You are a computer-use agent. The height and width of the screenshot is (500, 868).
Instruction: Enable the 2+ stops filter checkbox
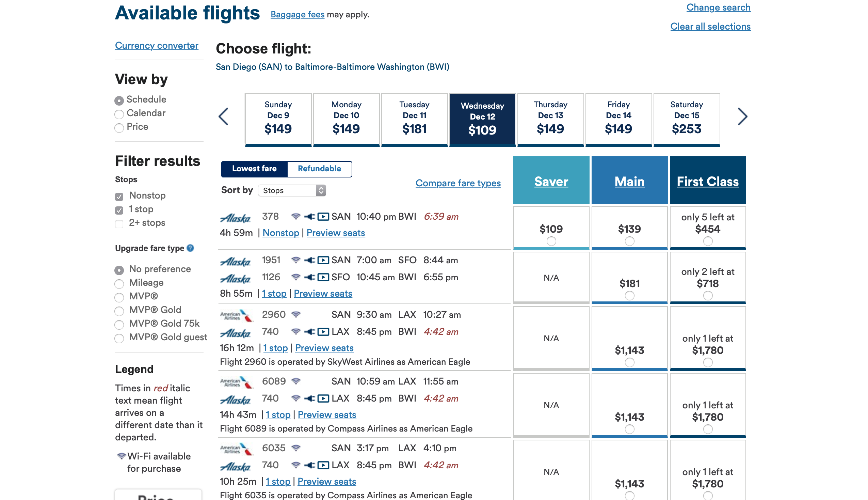tap(119, 223)
